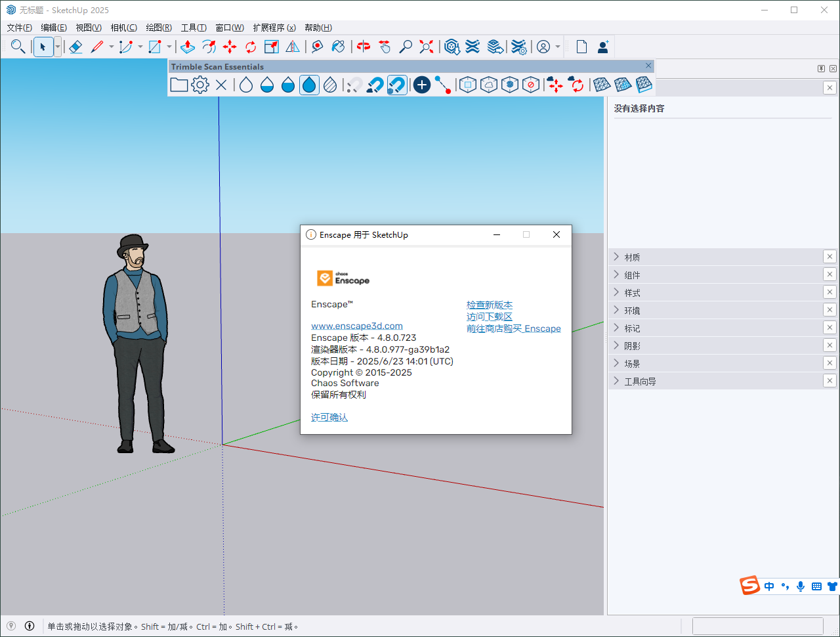Click the Search magnifier at toolbar start

[x=18, y=47]
